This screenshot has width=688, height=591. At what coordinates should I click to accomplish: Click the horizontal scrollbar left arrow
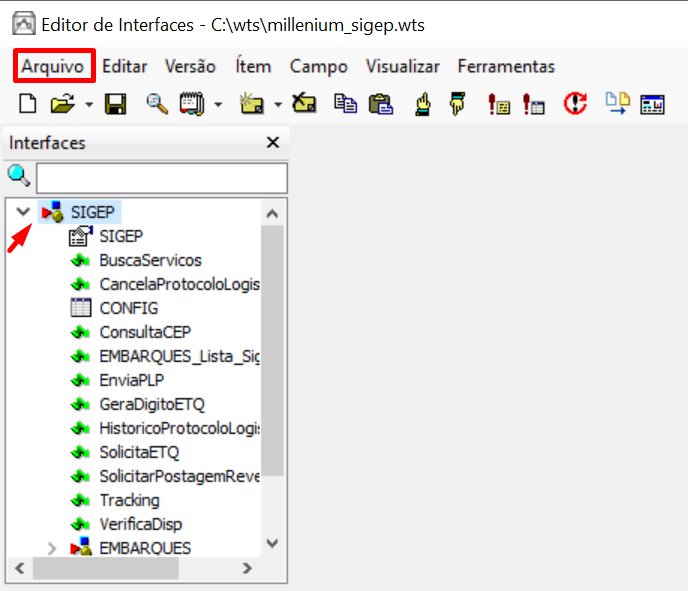20,569
